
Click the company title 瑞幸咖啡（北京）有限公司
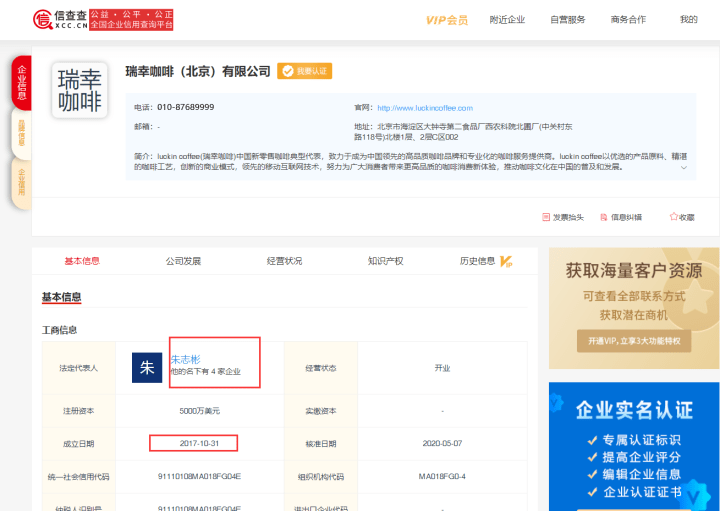198,71
